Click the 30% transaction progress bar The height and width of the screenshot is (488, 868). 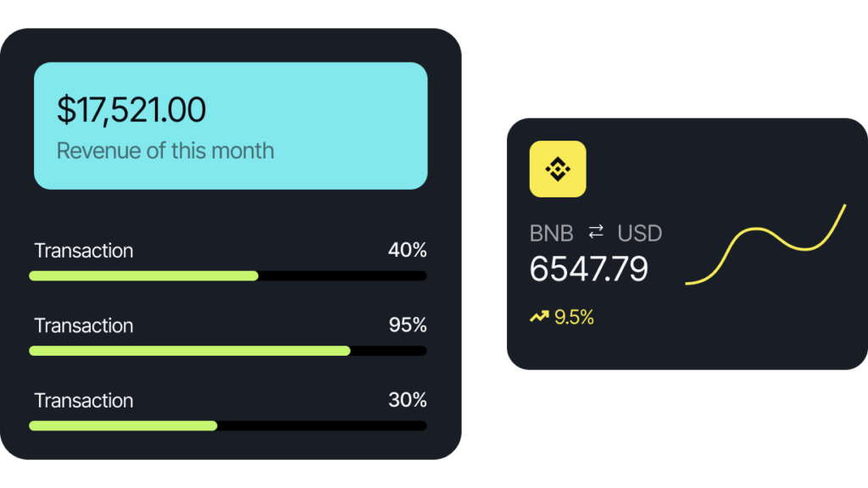coord(228,425)
